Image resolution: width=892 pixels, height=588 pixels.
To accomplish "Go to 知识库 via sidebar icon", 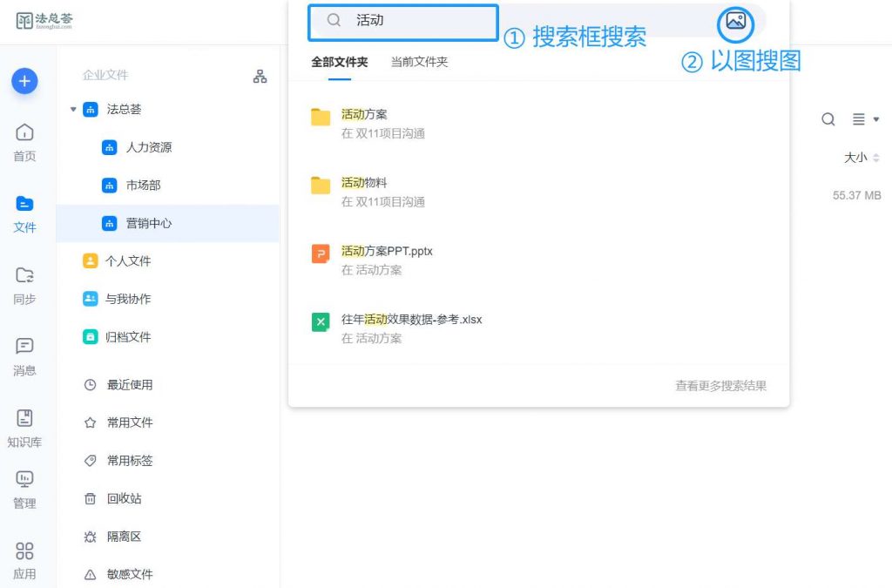I will [x=24, y=429].
